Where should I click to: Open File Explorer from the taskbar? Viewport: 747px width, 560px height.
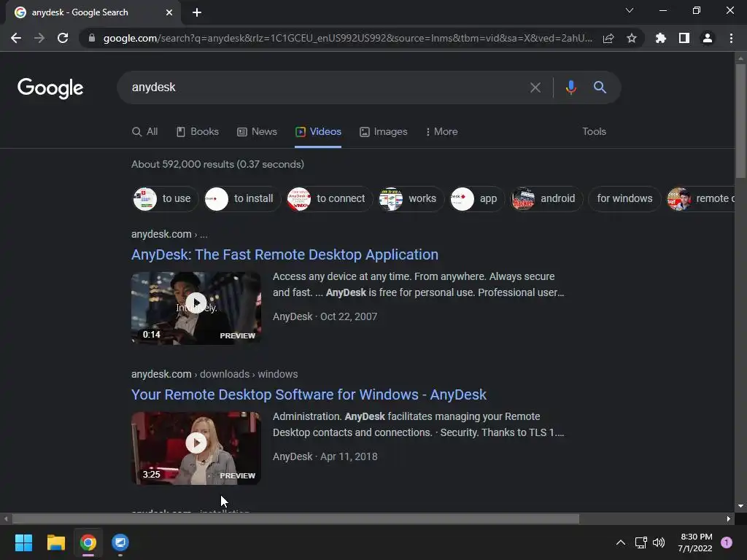[55, 542]
